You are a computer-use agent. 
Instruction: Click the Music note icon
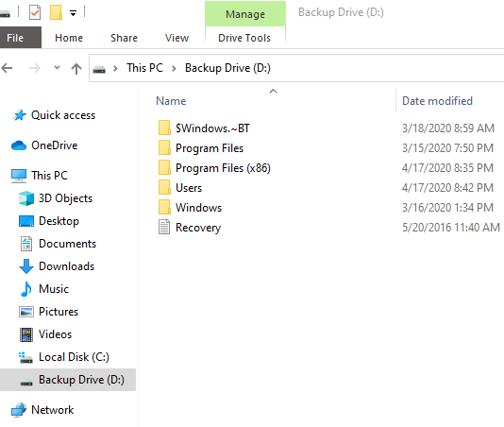click(26, 289)
